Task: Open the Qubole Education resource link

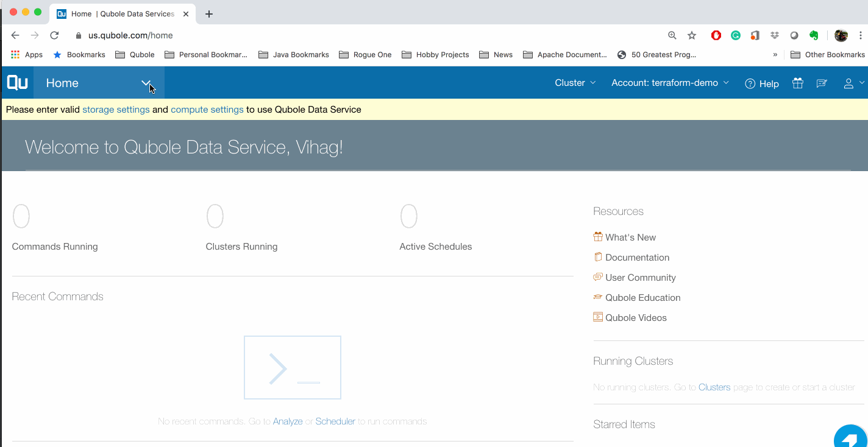Action: pyautogui.click(x=643, y=298)
